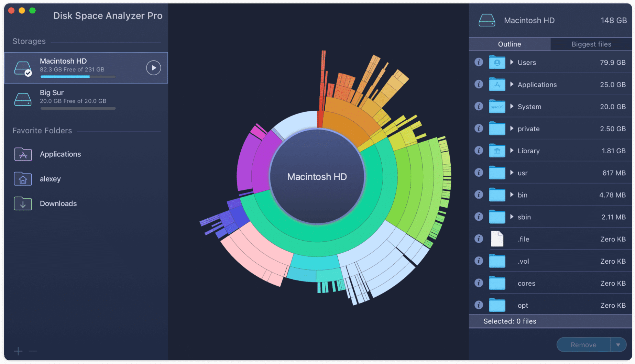Open Applications favorite folder icon in sidebar
This screenshot has height=364, width=635.
pyautogui.click(x=23, y=154)
